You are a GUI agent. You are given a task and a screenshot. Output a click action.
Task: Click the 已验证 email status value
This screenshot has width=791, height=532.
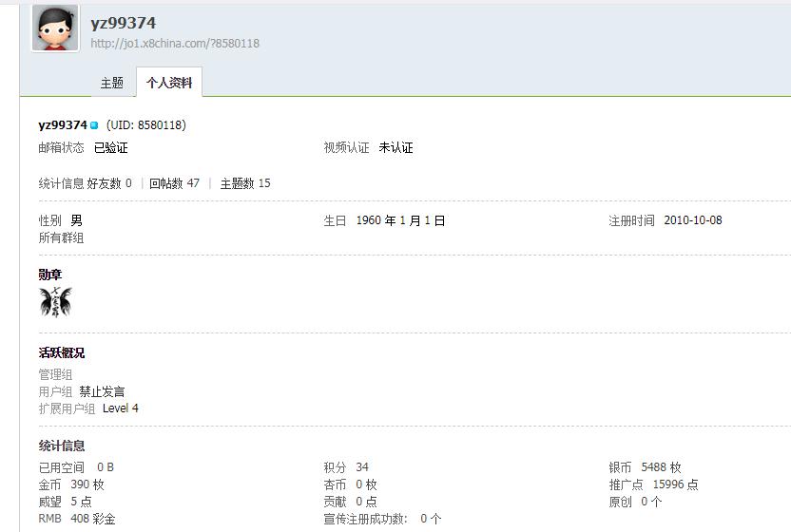[110, 148]
